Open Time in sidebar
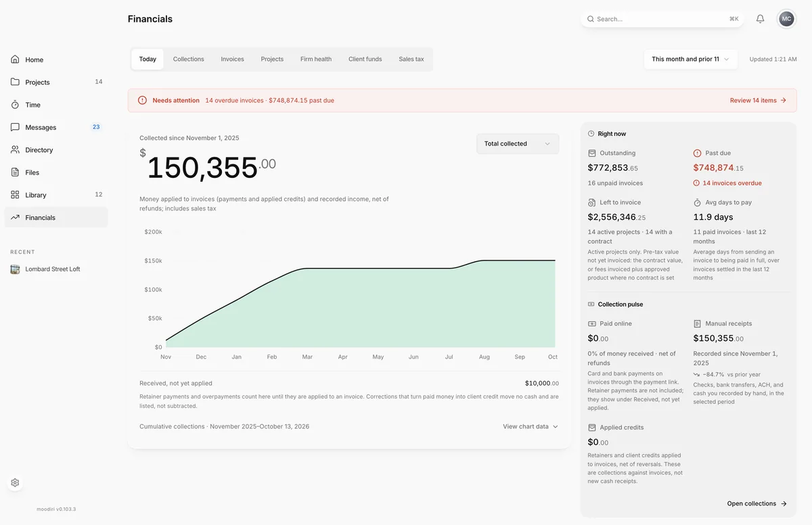 (x=56, y=105)
